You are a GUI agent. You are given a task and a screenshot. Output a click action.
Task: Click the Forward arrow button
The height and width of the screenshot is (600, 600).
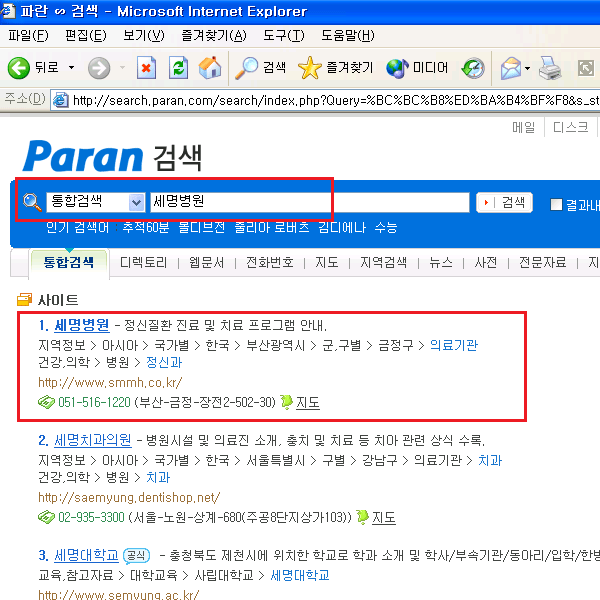coord(99,68)
